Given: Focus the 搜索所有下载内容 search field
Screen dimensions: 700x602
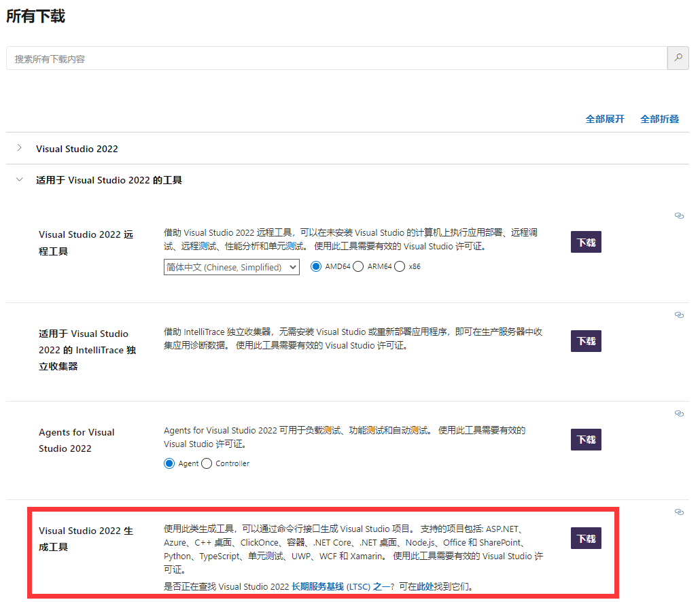Looking at the screenshot, I should [336, 58].
